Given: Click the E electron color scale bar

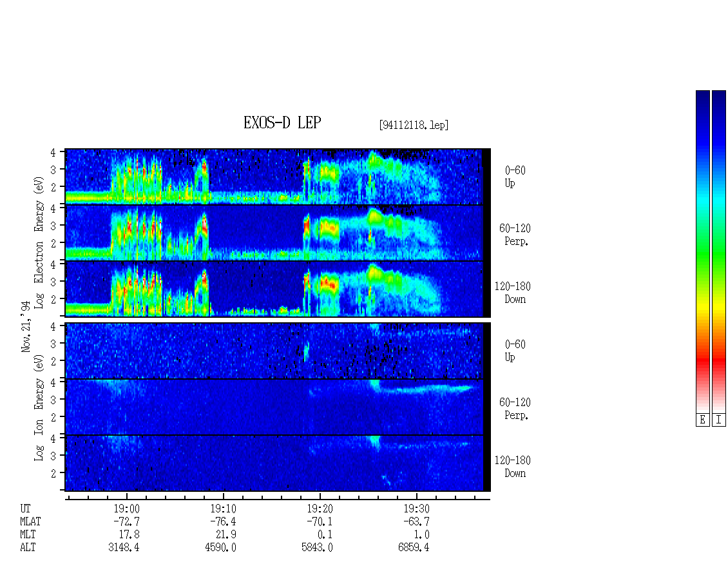Looking at the screenshot, I should (x=702, y=251).
